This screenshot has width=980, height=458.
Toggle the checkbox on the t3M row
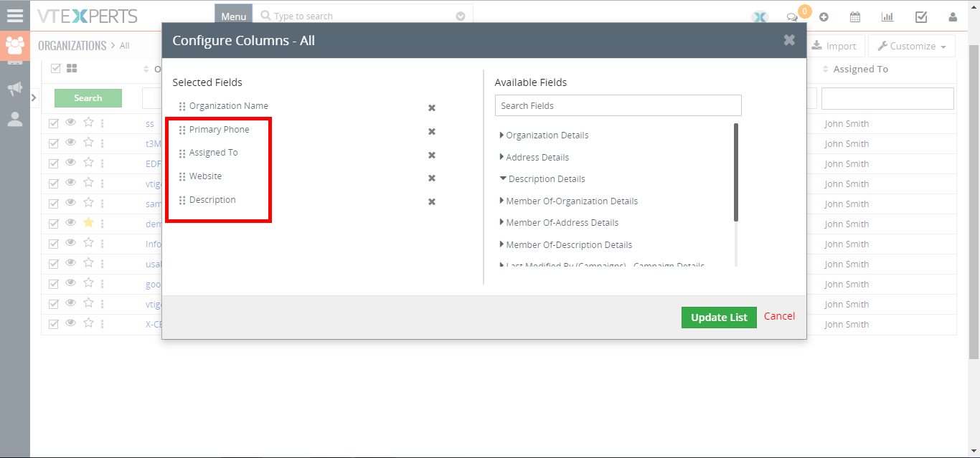point(54,143)
